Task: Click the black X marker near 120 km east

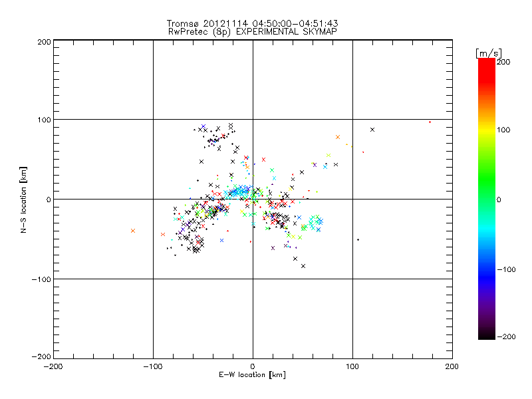Action: (372, 130)
